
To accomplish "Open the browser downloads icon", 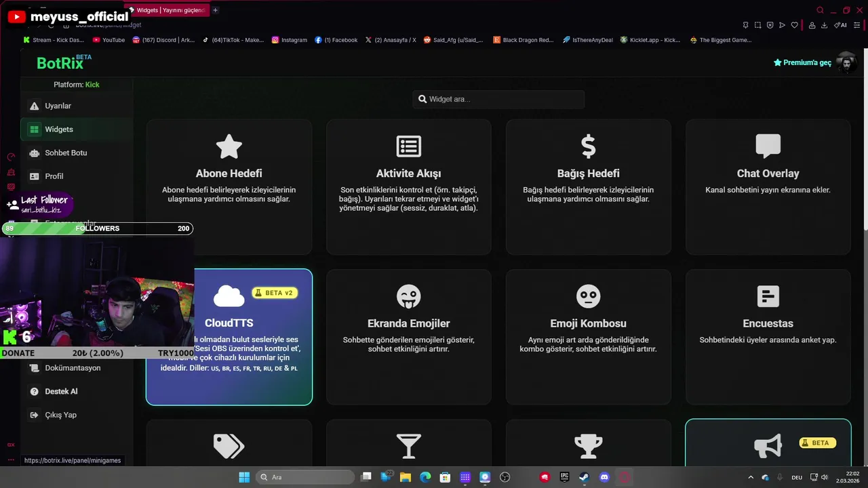I will click(824, 25).
